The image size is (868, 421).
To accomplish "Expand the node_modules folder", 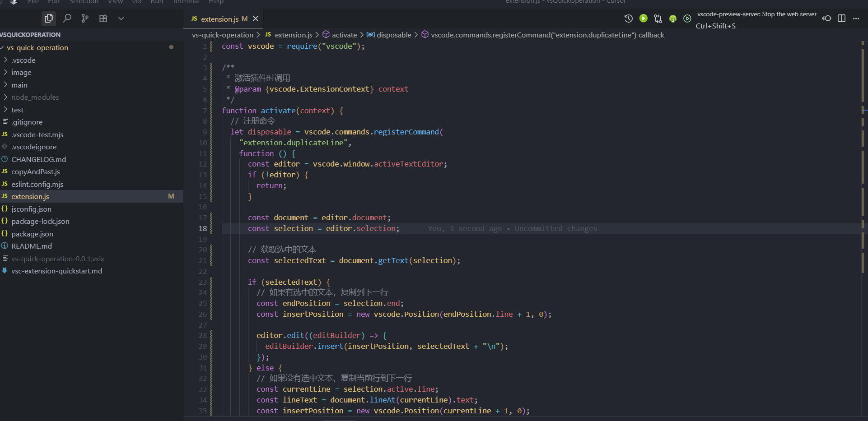I will coord(92,97).
